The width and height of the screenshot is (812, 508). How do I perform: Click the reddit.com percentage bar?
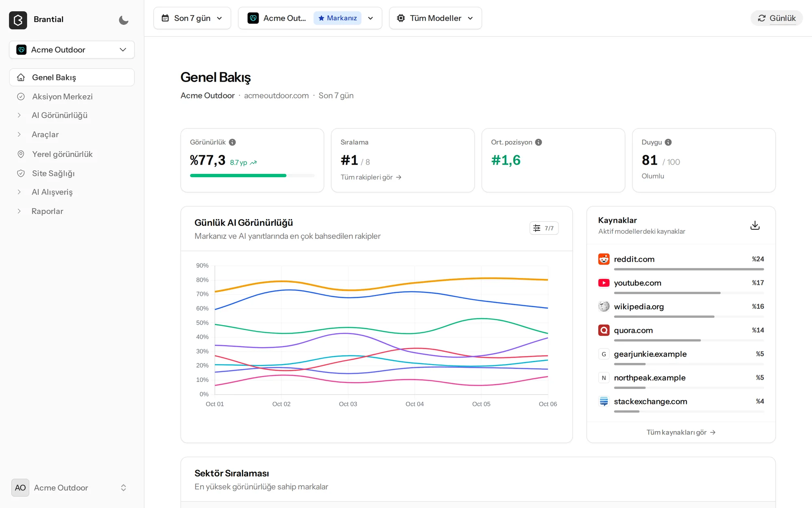pos(689,269)
